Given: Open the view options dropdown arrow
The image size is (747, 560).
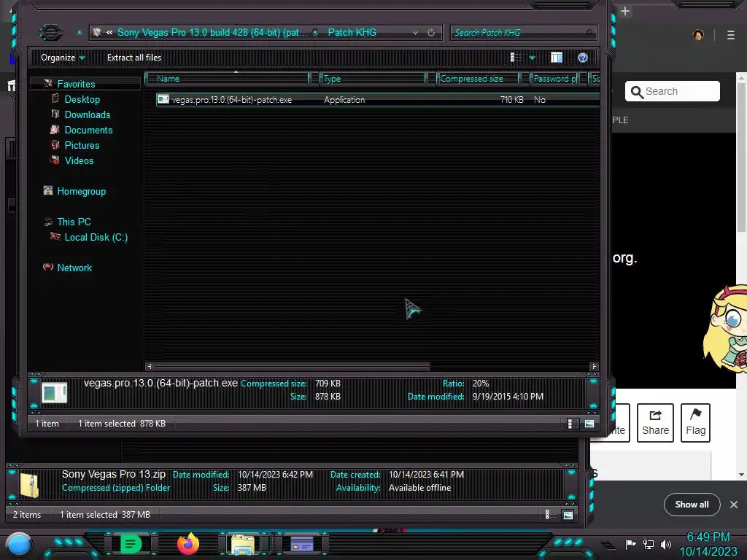Looking at the screenshot, I should [532, 58].
